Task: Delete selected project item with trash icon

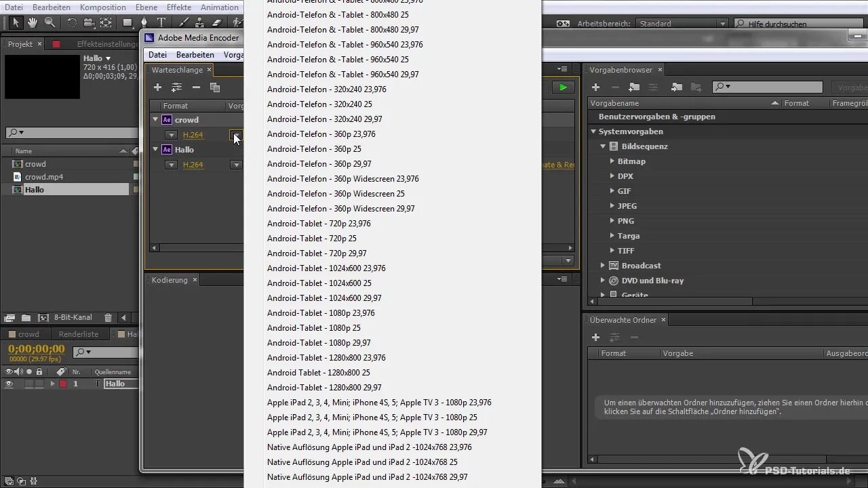Action: 108,317
